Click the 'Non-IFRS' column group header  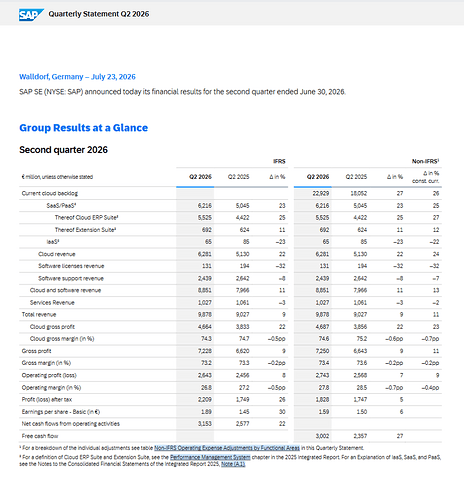coord(426,161)
